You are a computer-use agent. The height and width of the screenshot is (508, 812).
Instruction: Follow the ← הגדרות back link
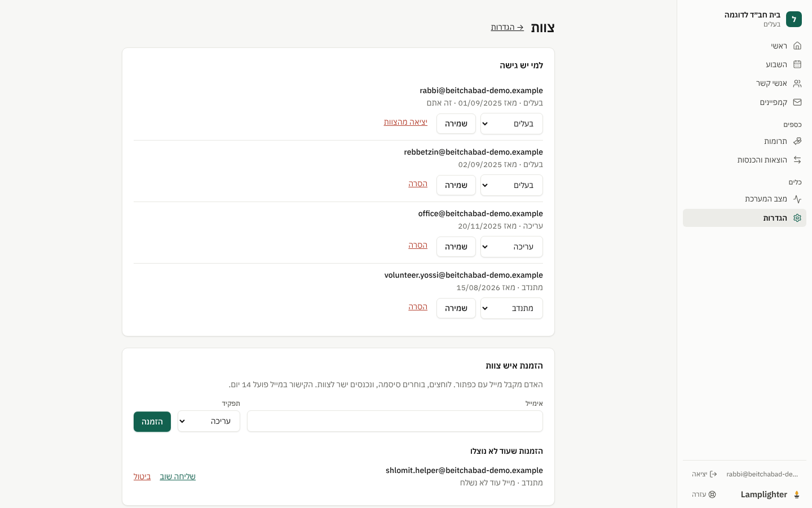click(507, 27)
